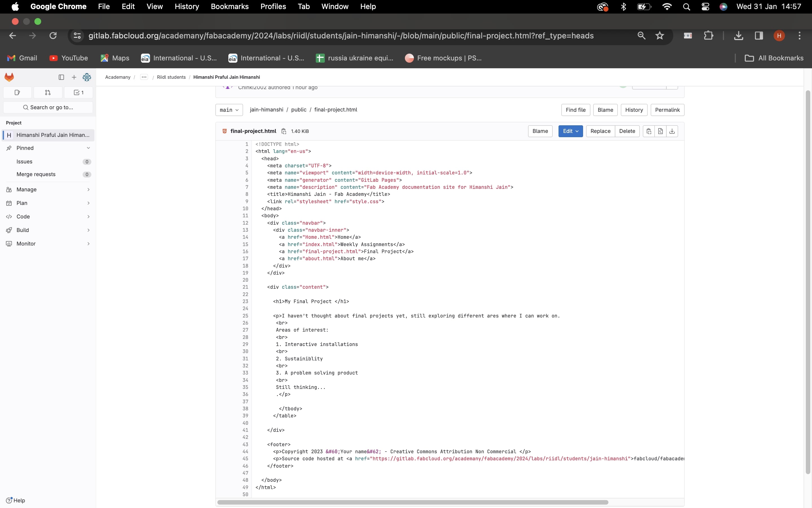Open Academany breadcrumb link
Image resolution: width=812 pixels, height=508 pixels.
pyautogui.click(x=118, y=77)
